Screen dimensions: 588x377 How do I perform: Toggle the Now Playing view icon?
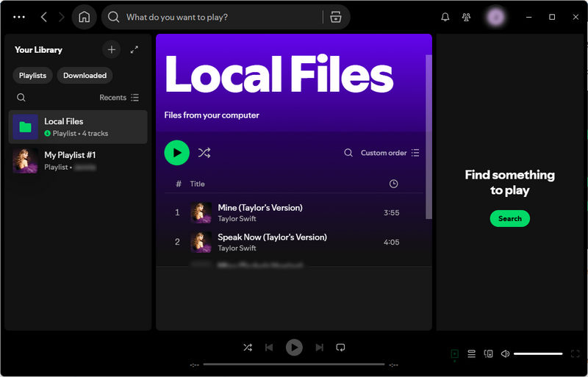[454, 353]
